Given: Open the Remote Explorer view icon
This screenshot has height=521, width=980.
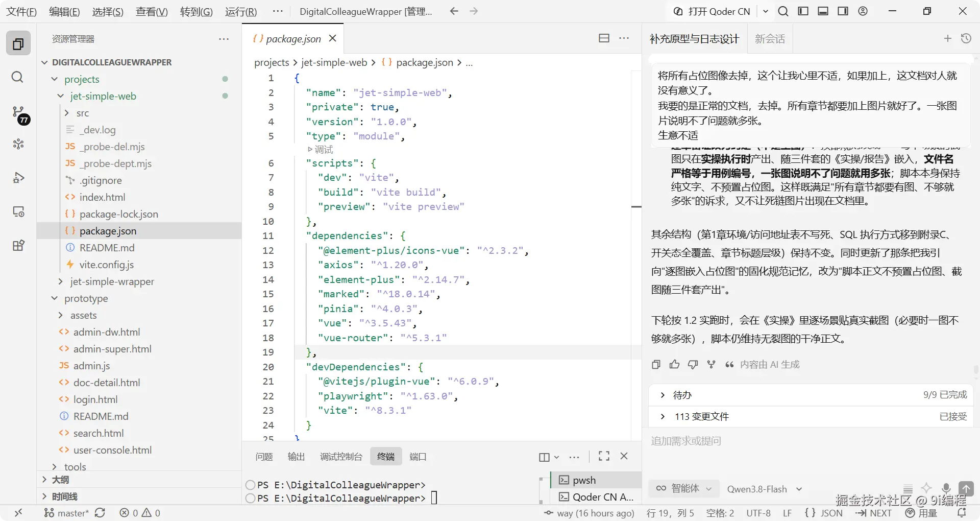Looking at the screenshot, I should [x=18, y=211].
